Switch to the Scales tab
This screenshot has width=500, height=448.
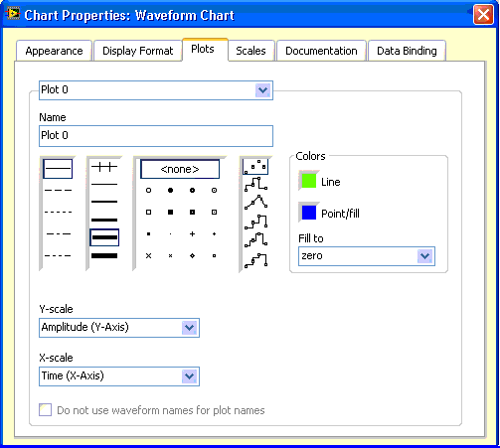click(x=250, y=51)
